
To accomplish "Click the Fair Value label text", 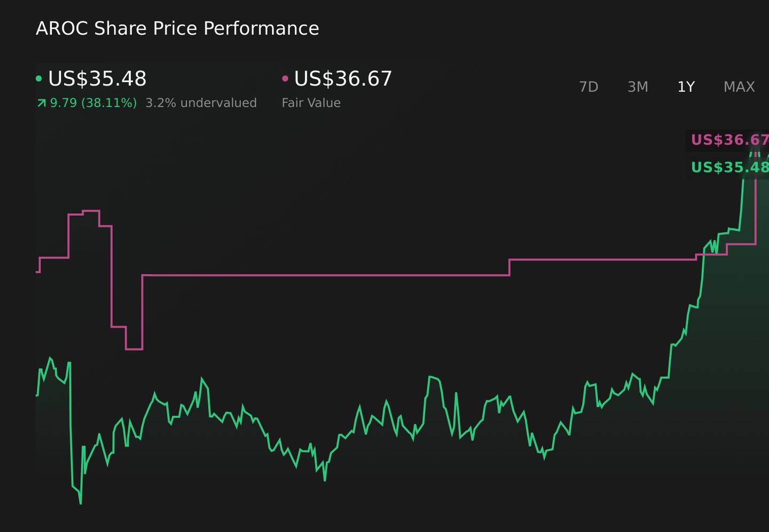I will tap(311, 103).
